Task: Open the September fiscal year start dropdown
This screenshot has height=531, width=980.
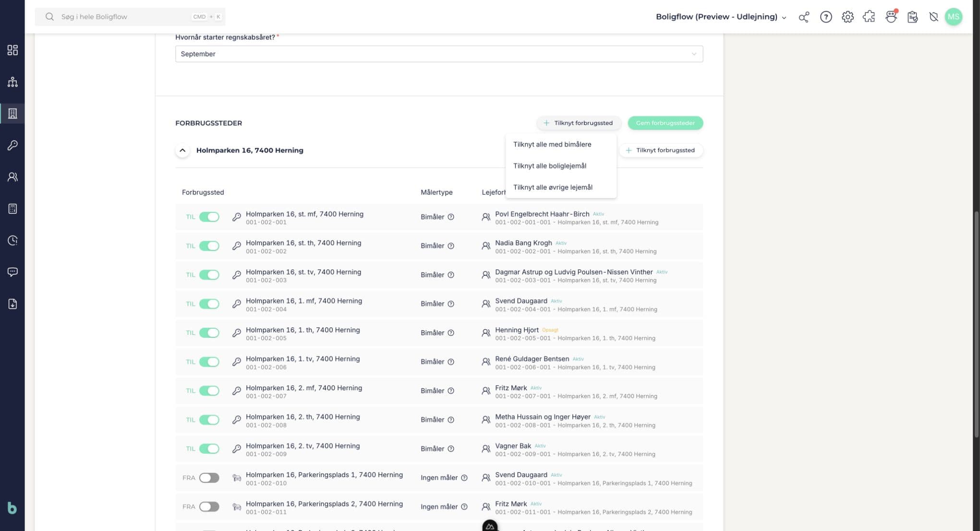Action: point(439,54)
